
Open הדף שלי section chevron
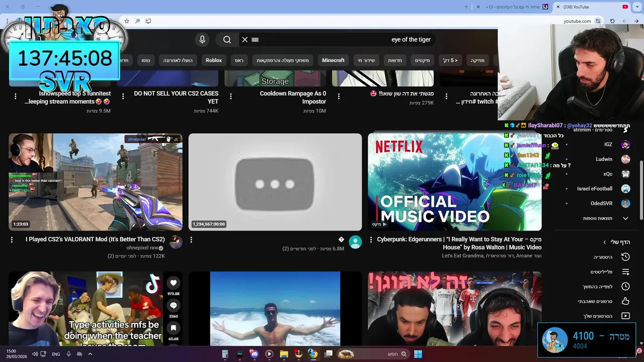[605, 242]
